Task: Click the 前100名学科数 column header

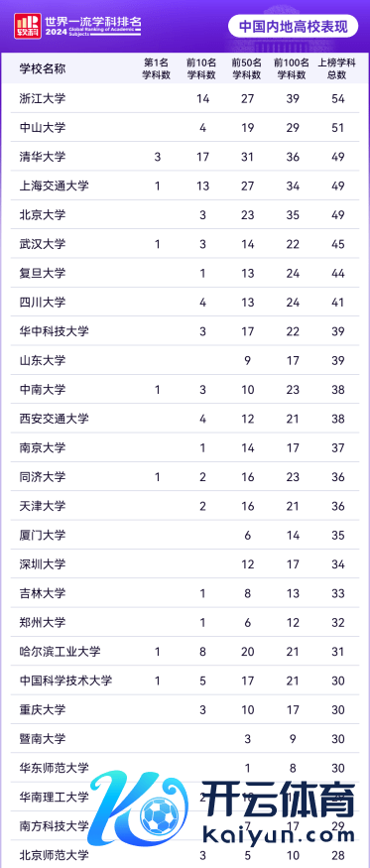Action: coord(292,68)
